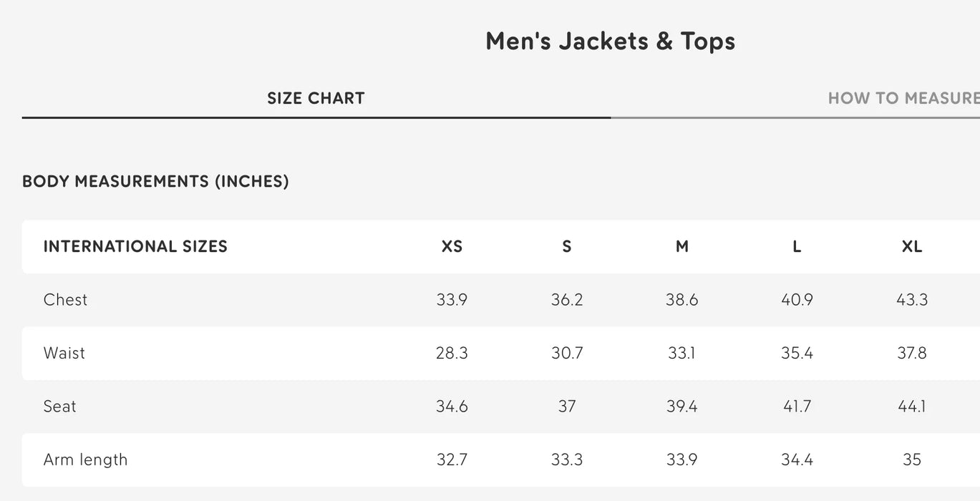Select the Seat row label
The height and width of the screenshot is (501, 980).
coord(59,406)
